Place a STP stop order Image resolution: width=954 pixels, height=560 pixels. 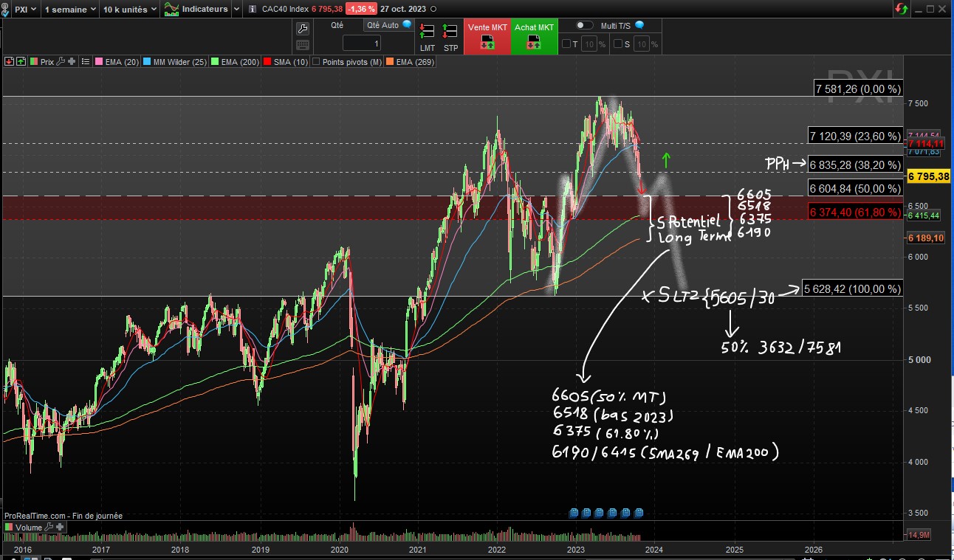(450, 38)
